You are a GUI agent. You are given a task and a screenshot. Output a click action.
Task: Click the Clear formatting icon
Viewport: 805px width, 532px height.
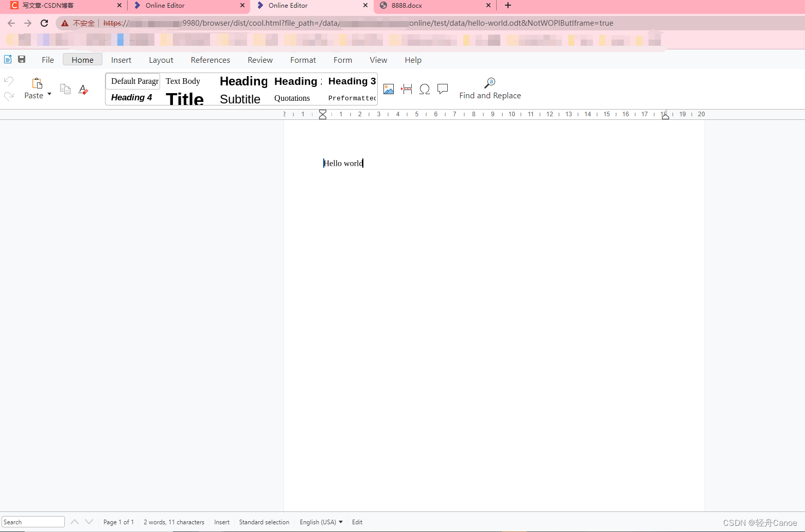click(83, 90)
